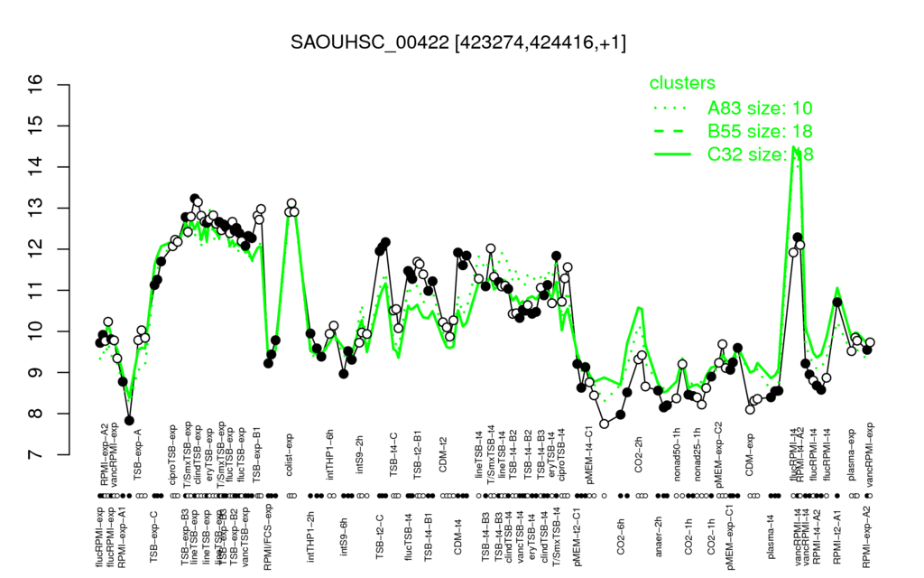Click y-axis tick label 8
The width and height of the screenshot is (924, 578).
point(36,414)
